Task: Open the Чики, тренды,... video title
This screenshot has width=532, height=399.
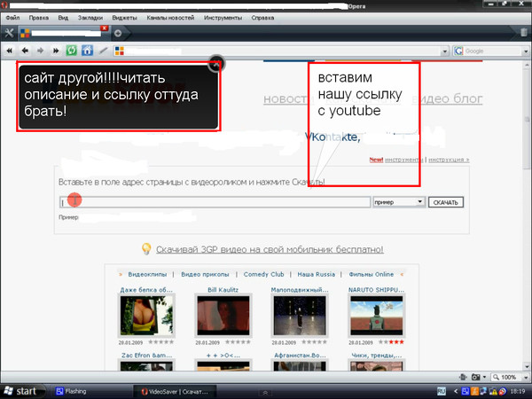Action: (x=377, y=356)
